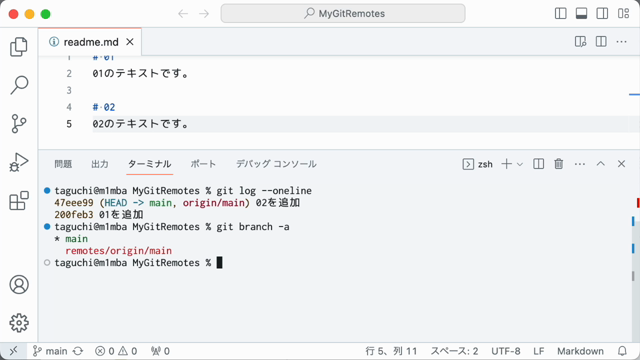Switch to the デバッグ コンソール panel tab
Viewport: 640px width, 360px height.
click(276, 164)
